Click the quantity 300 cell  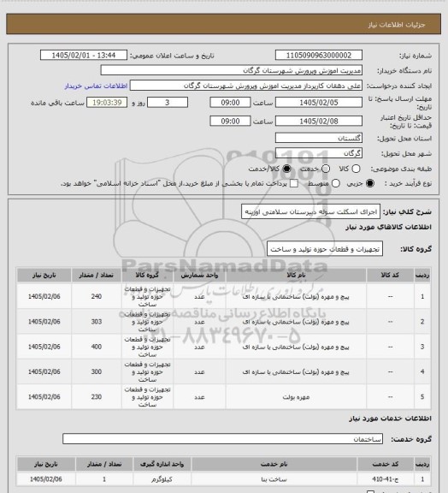coord(96,371)
